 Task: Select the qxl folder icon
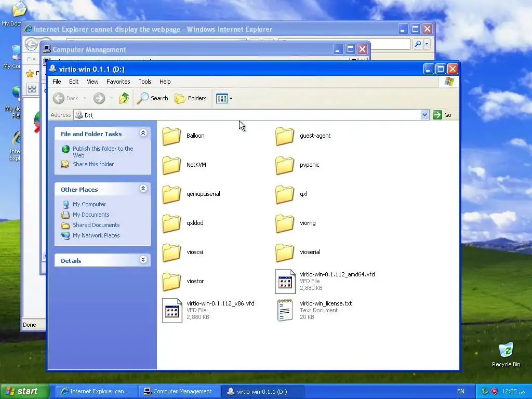tap(285, 194)
